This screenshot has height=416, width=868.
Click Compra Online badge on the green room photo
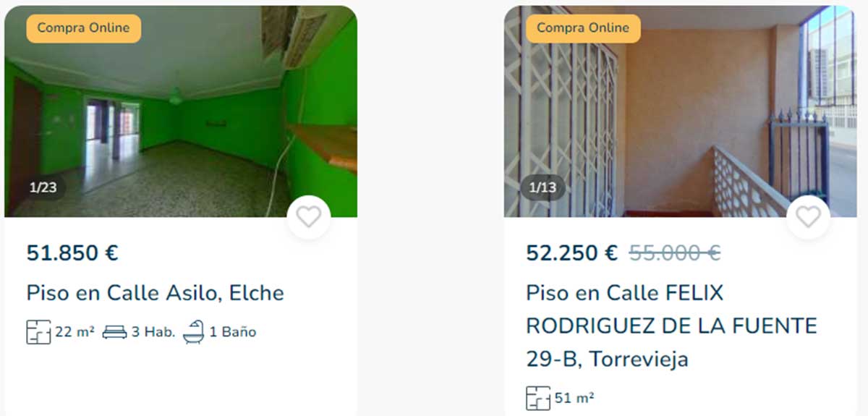coord(83,28)
